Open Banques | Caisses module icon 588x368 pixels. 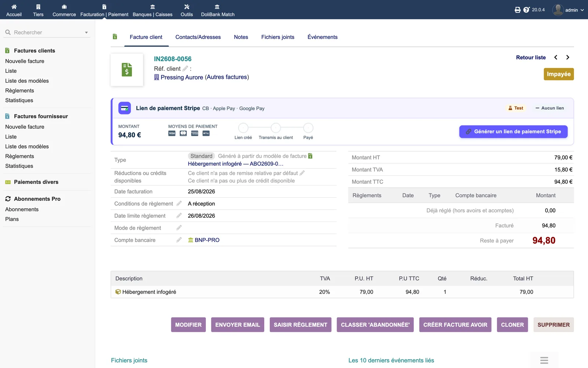(x=153, y=7)
